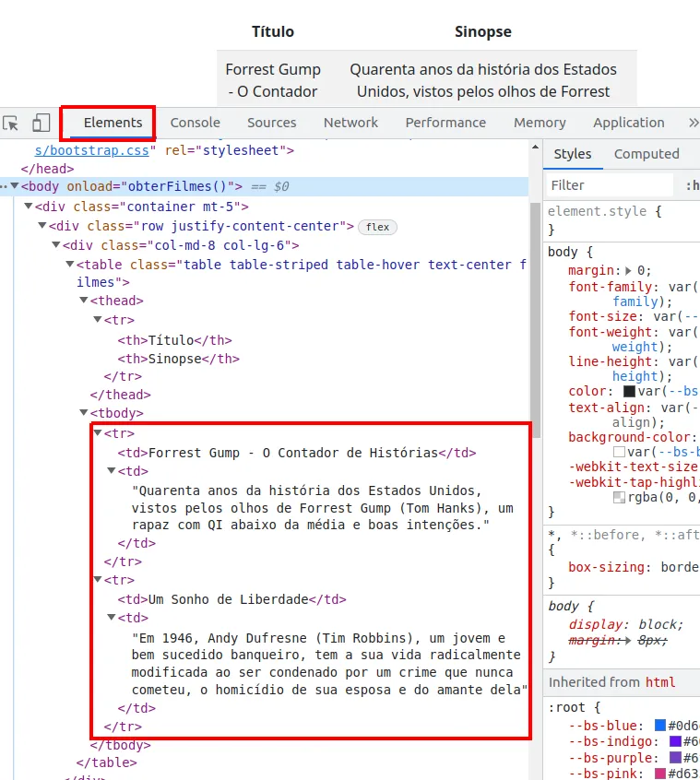Open the Elements tab
Screen dimensions: 700x780
coord(113,123)
